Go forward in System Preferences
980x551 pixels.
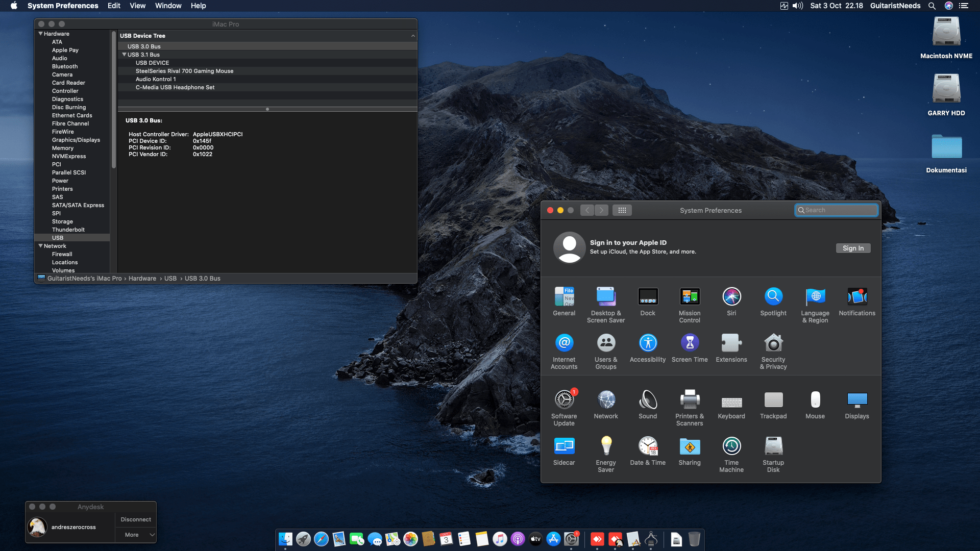click(x=601, y=210)
